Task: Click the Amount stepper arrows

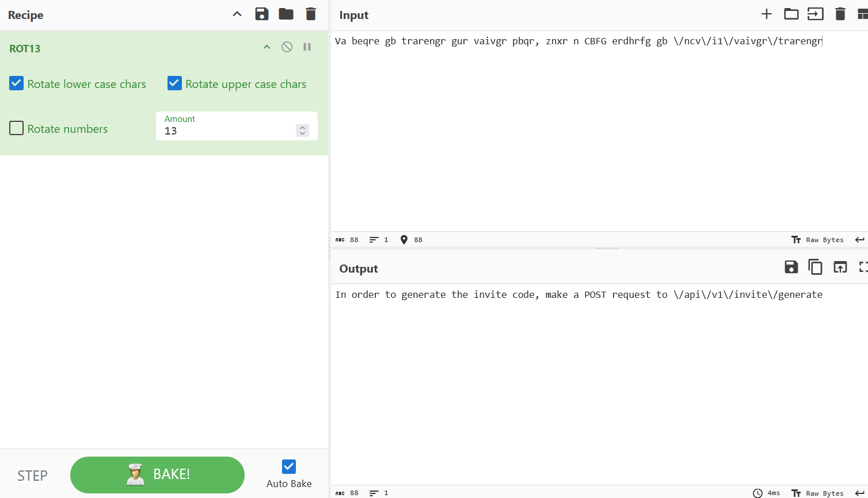Action: point(302,131)
